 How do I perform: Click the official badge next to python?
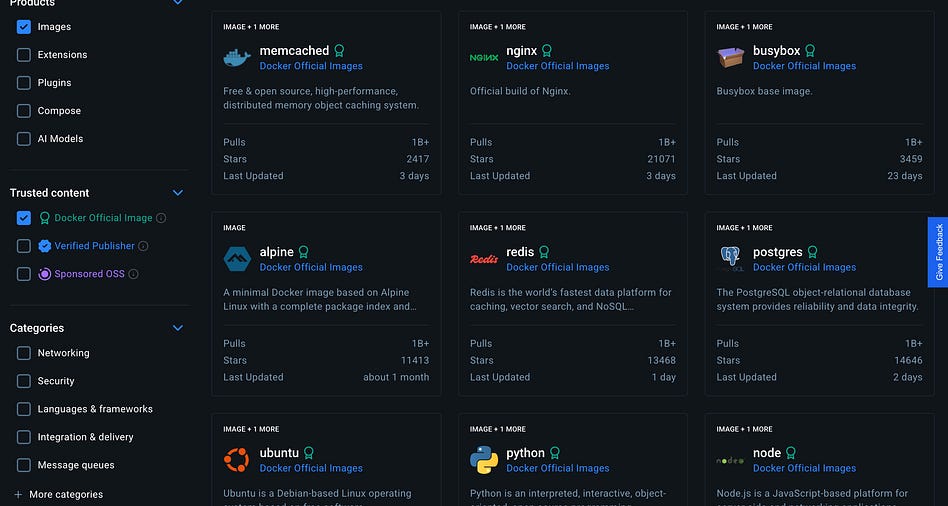coord(554,453)
